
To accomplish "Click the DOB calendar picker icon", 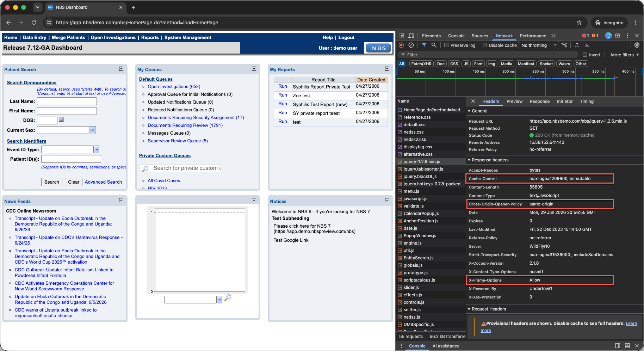I will 61,120.
